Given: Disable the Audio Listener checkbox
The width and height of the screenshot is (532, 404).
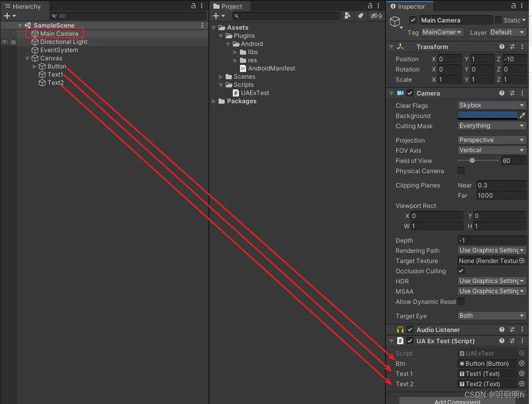Looking at the screenshot, I should 410,329.
